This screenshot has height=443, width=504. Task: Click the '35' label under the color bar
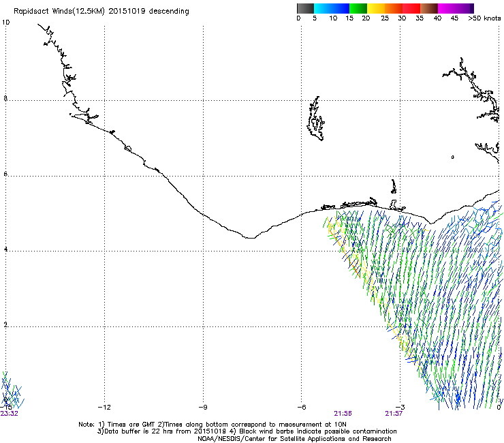420,18
